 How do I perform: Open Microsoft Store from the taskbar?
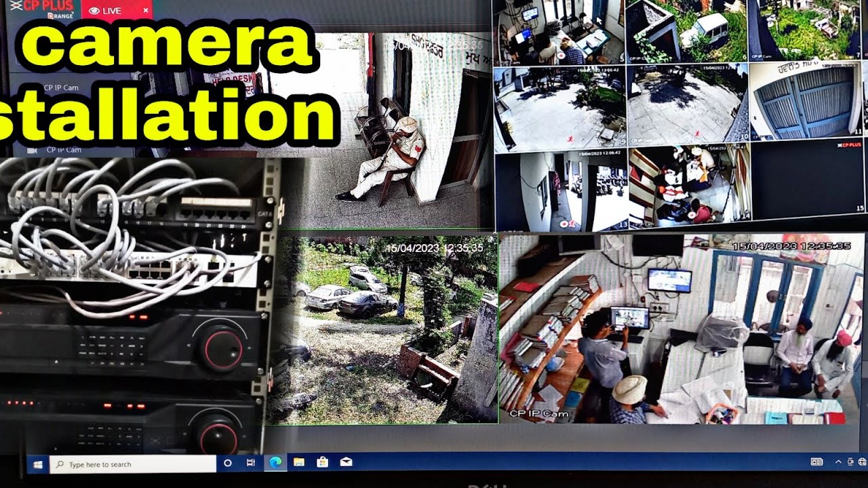pos(322,463)
